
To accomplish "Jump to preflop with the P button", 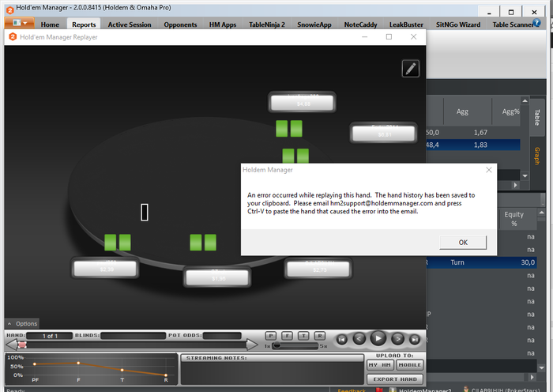I will [270, 336].
